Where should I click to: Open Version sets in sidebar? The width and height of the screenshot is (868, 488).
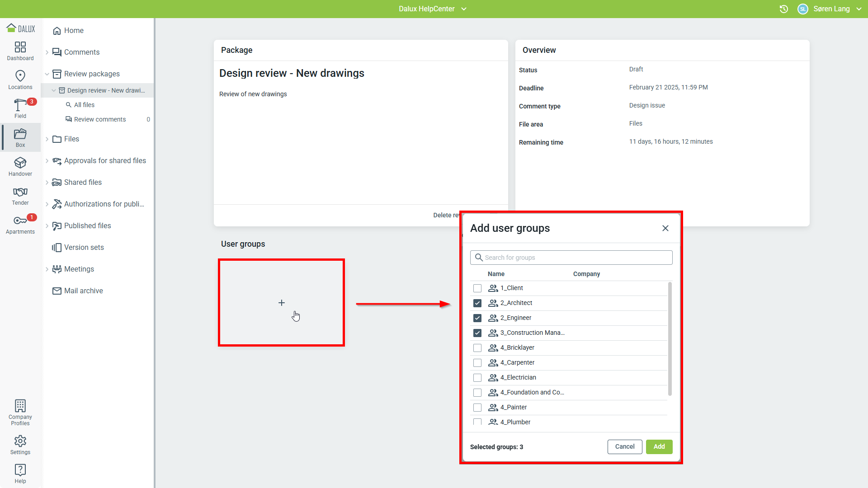(84, 248)
